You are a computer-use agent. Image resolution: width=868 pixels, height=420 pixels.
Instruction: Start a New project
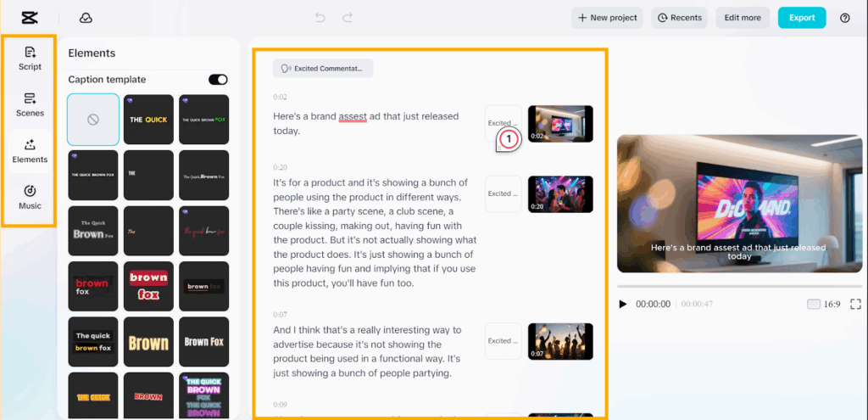click(x=607, y=18)
